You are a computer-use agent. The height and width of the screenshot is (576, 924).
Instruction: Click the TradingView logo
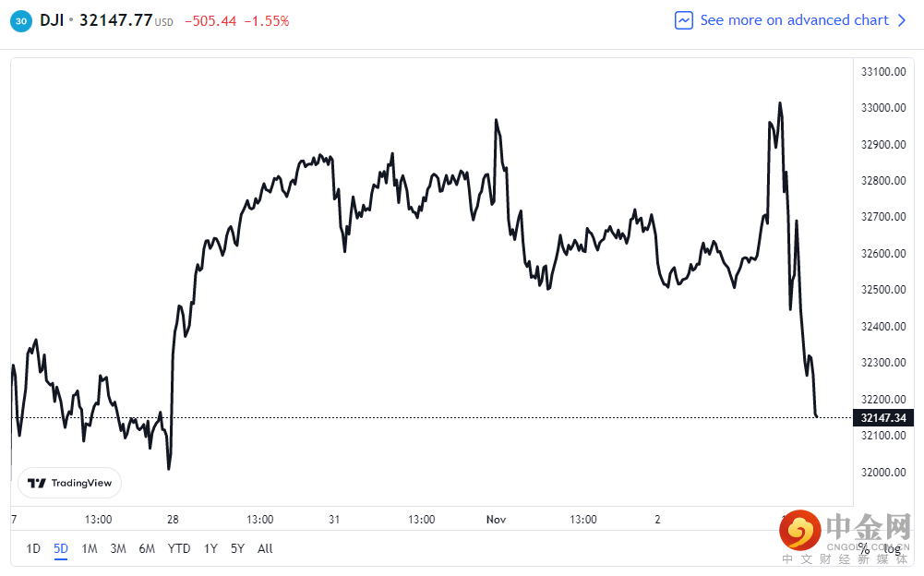tap(69, 483)
